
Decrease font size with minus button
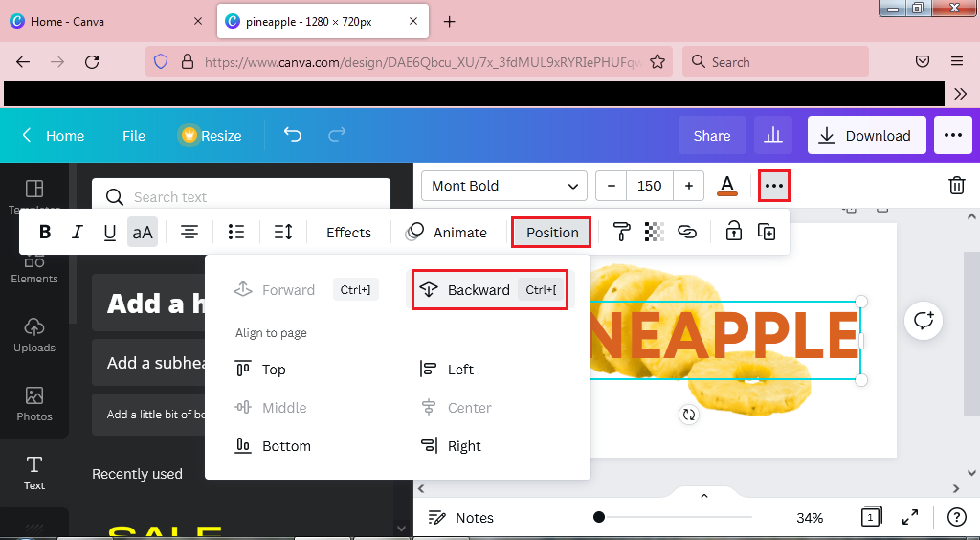coord(612,186)
